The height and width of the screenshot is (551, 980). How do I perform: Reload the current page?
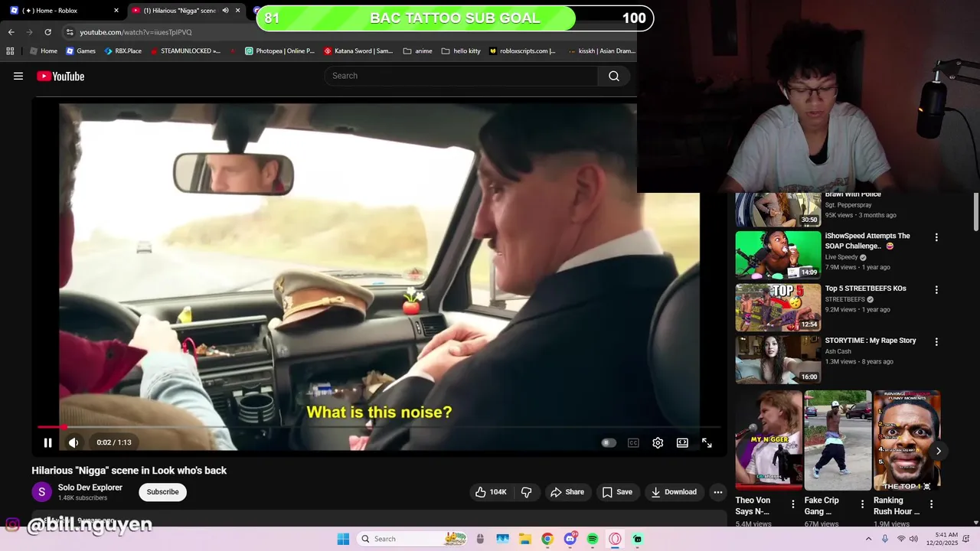tap(47, 32)
